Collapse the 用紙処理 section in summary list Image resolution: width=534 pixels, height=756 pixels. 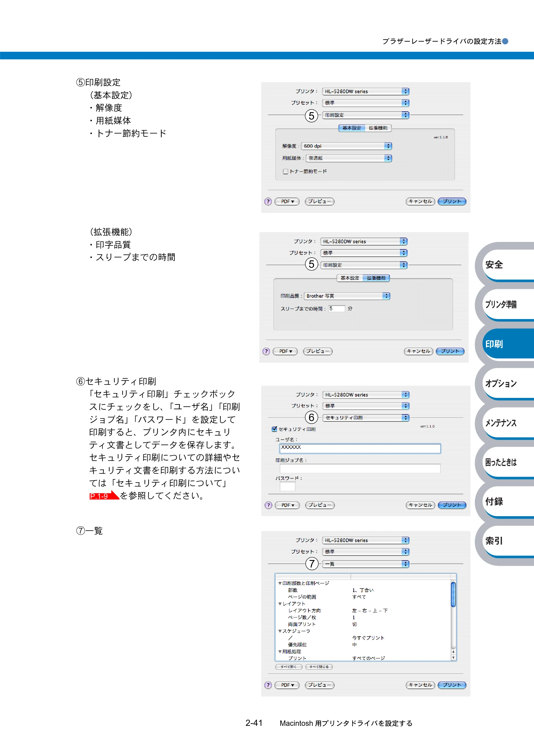[280, 652]
